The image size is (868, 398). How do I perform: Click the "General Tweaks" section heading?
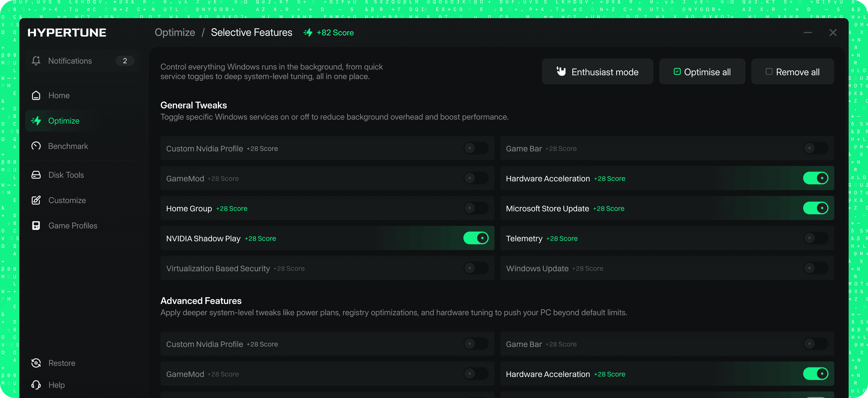(x=194, y=105)
